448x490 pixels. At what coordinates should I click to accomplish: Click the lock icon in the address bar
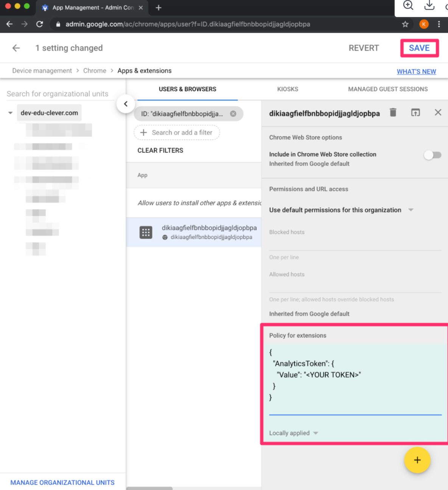click(58, 24)
